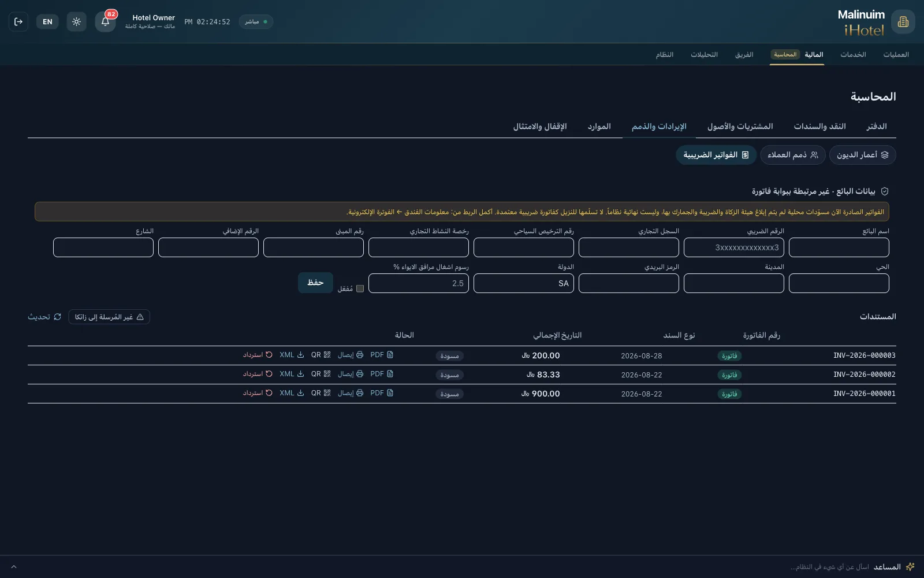Switch to الإقفال والامتثال tab

click(x=540, y=126)
